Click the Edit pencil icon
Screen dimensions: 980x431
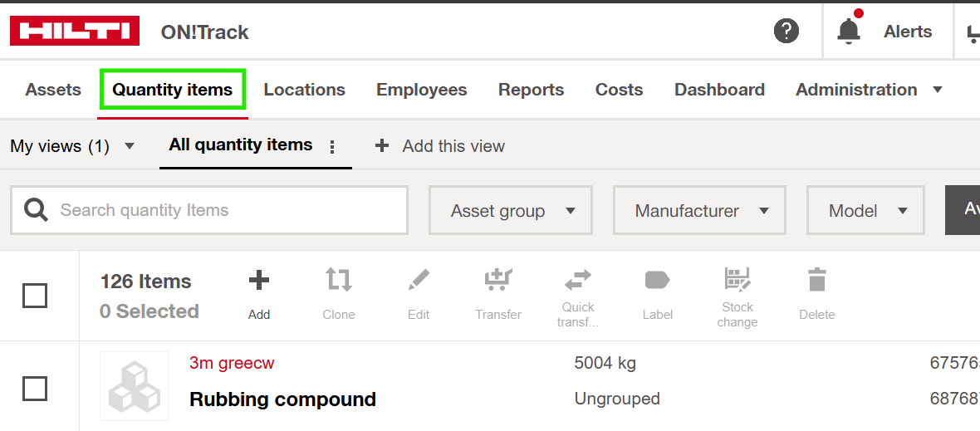pos(418,280)
